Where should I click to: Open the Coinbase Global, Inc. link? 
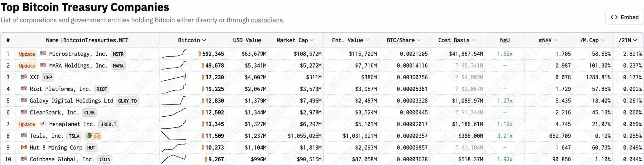(x=62, y=159)
